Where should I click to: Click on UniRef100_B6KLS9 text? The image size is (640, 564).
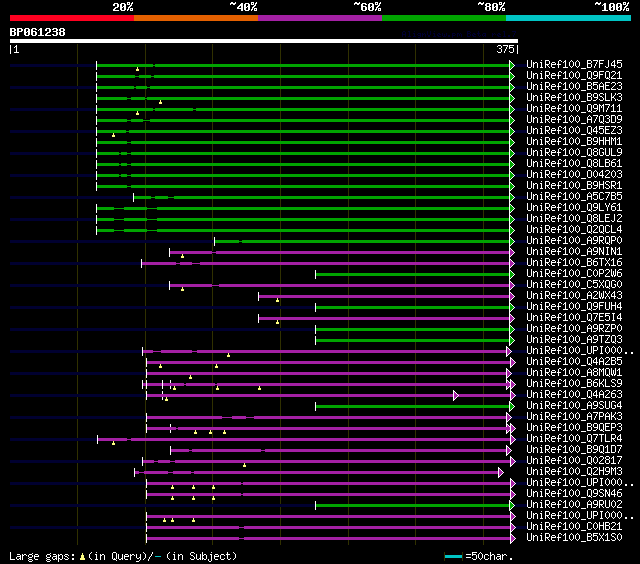coord(574,384)
